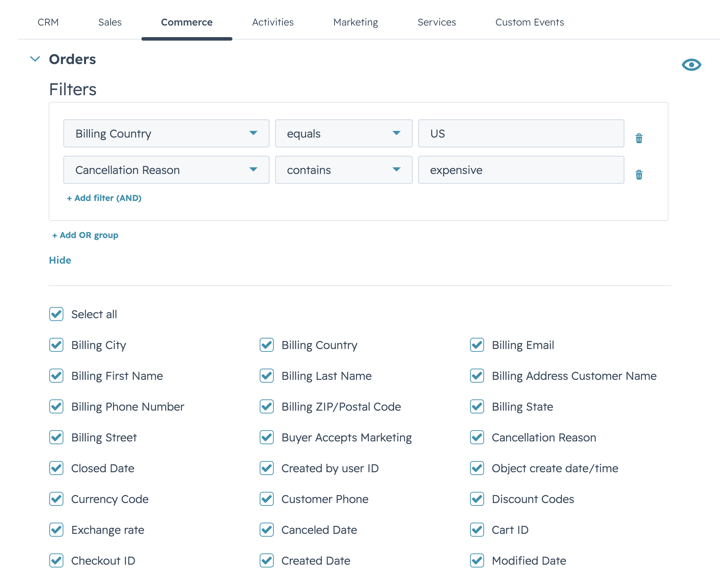The height and width of the screenshot is (579, 728).
Task: Add an OR group
Action: coord(85,235)
